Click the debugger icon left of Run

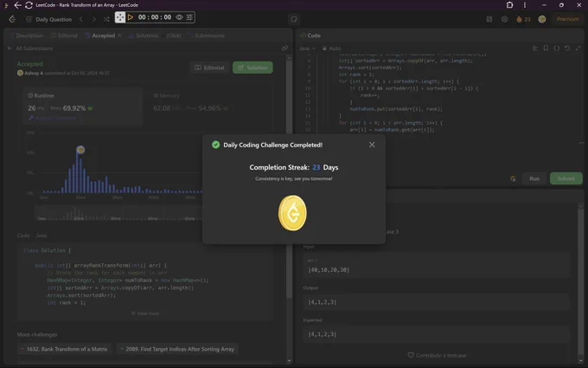[x=513, y=178]
